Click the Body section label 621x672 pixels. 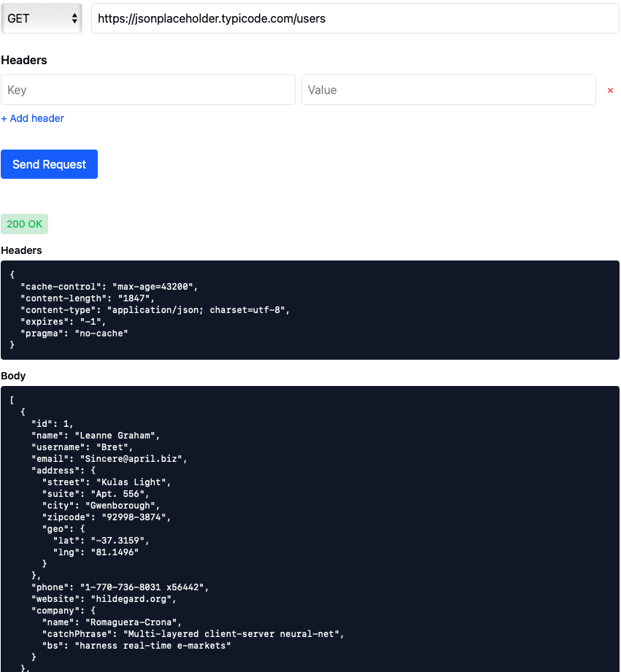[x=12, y=376]
